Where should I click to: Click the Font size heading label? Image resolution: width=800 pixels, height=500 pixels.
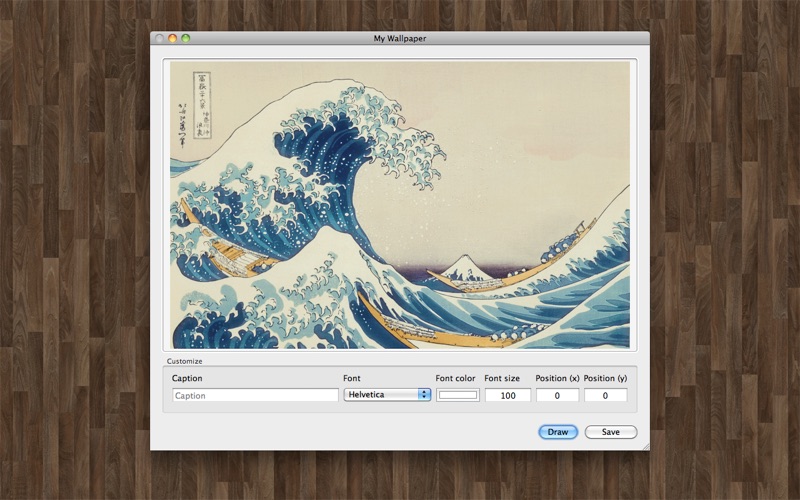click(502, 378)
